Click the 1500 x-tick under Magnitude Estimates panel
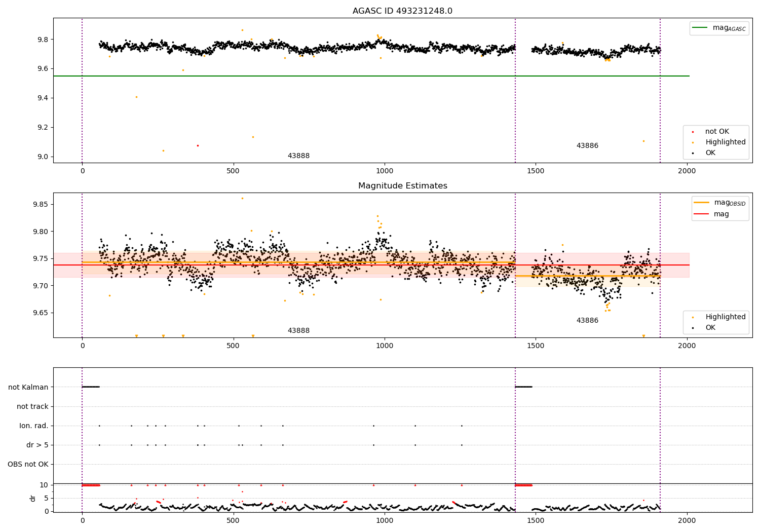This screenshot has height=532, width=760. [x=536, y=346]
